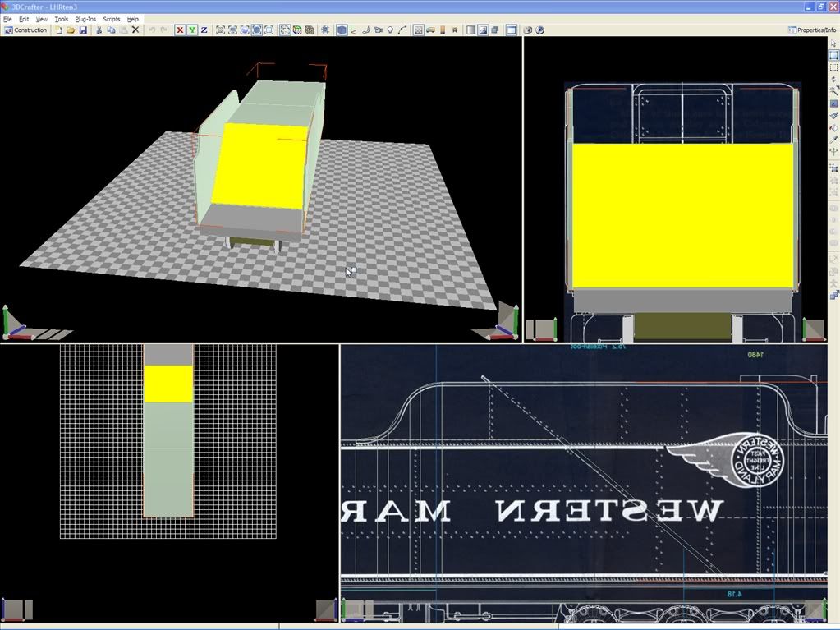Click the blue square paint tool
Screen dimensions: 840x630
coord(833,103)
